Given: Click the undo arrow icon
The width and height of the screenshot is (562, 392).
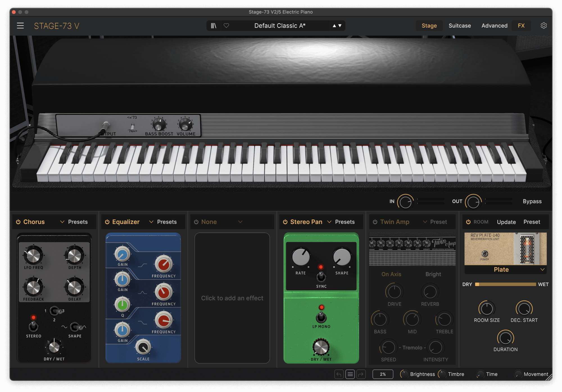Looking at the screenshot, I should coord(339,374).
